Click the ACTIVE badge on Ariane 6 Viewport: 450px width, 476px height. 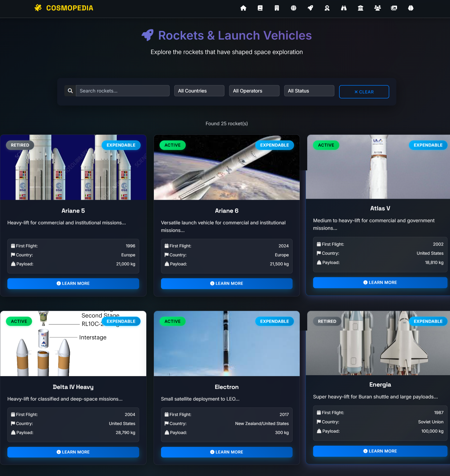[x=172, y=145]
